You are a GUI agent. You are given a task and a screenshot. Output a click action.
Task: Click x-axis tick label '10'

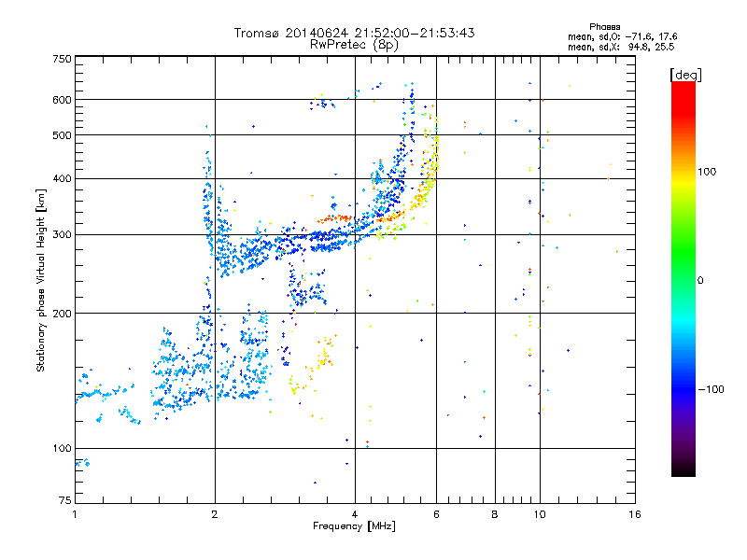point(540,514)
